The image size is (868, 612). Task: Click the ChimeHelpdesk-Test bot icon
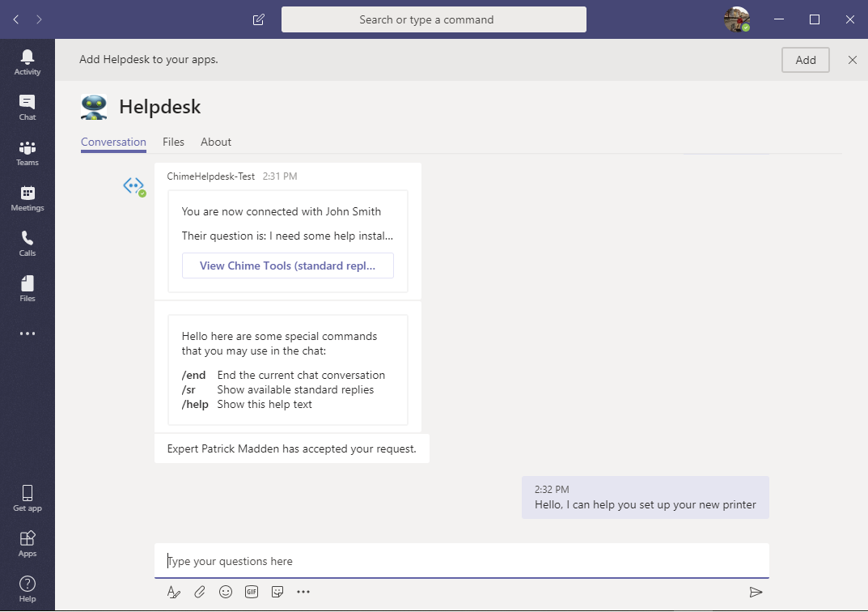(x=134, y=186)
